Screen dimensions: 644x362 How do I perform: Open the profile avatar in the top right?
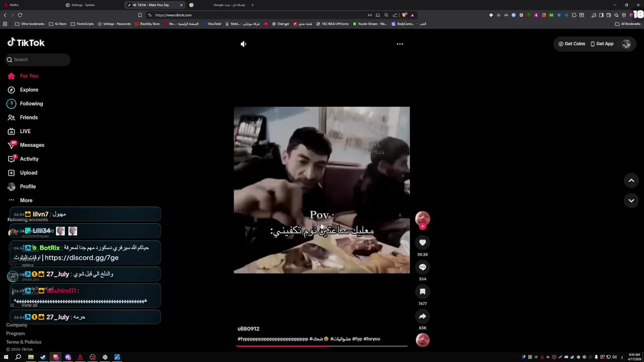[626, 44]
